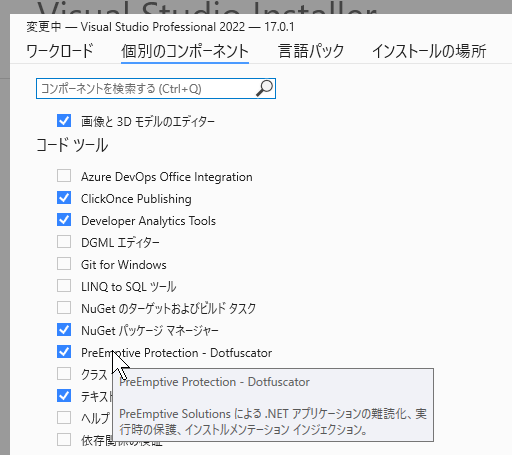
Task: Go to インストールの場所 tab
Action: coord(429,51)
